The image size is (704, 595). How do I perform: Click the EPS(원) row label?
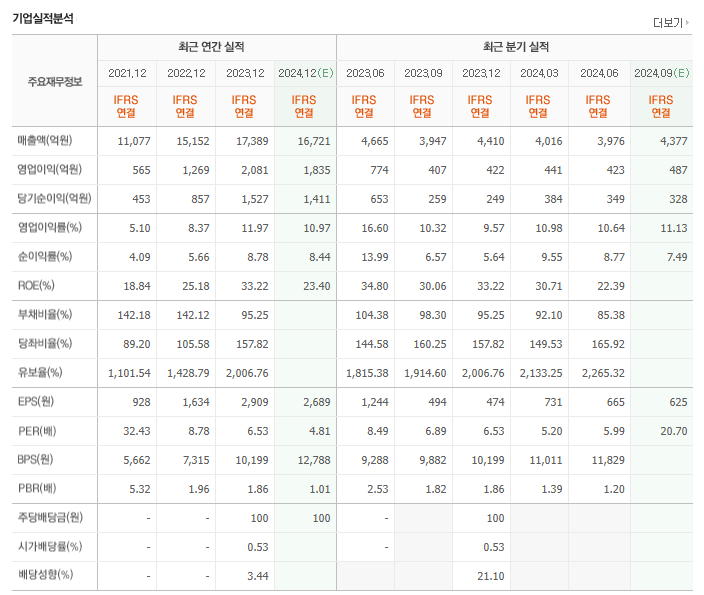36,401
